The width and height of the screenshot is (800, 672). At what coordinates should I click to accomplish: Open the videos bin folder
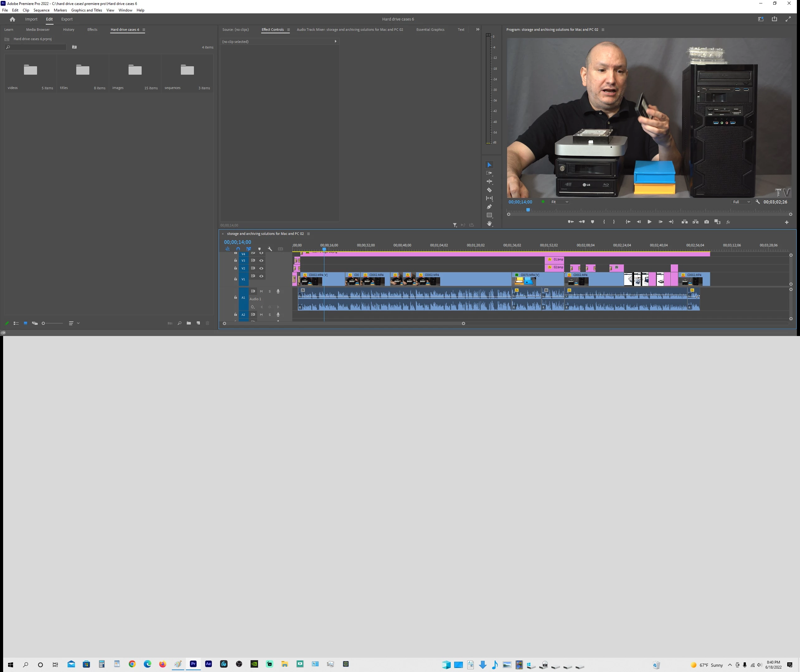pyautogui.click(x=31, y=70)
